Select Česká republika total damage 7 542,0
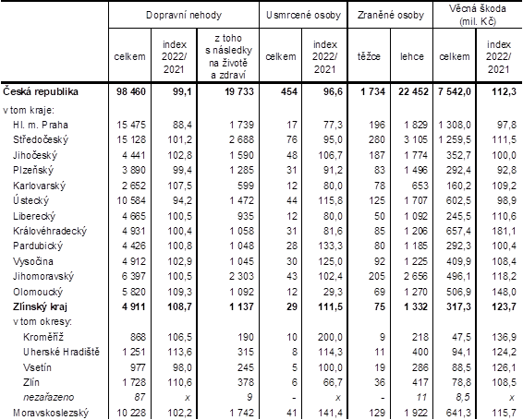Image resolution: width=523 pixels, height=420 pixels. [x=455, y=91]
